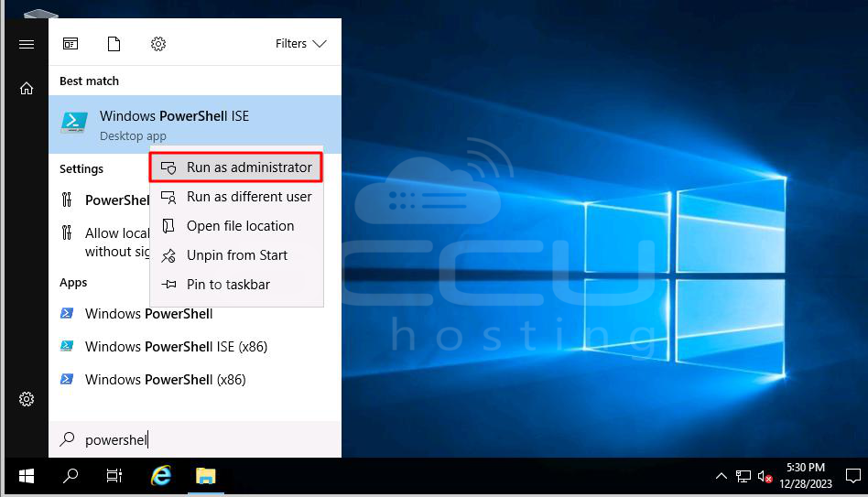Click icon of Windows PowerShell app
This screenshot has height=497, width=868.
click(67, 313)
